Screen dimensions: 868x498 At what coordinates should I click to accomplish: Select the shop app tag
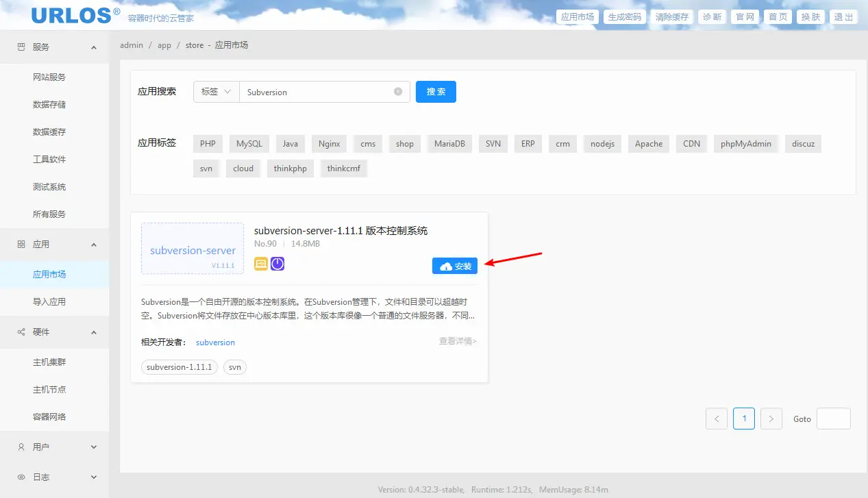[405, 144]
